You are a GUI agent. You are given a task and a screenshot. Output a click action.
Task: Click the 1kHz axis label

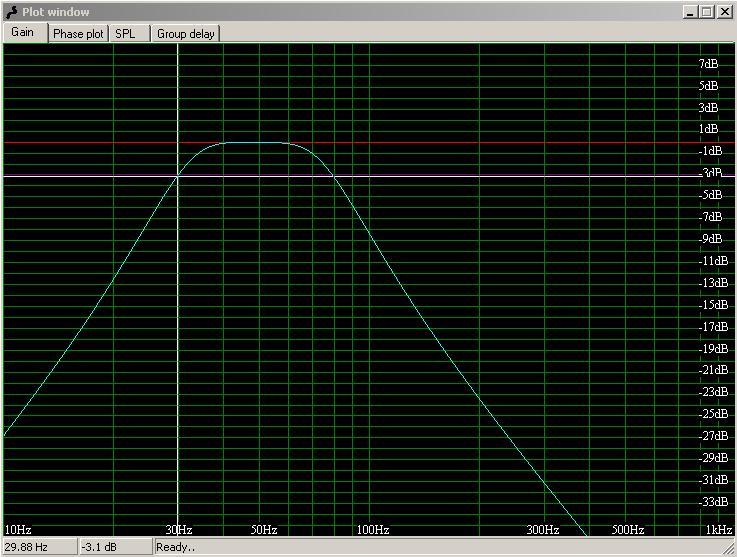point(719,530)
